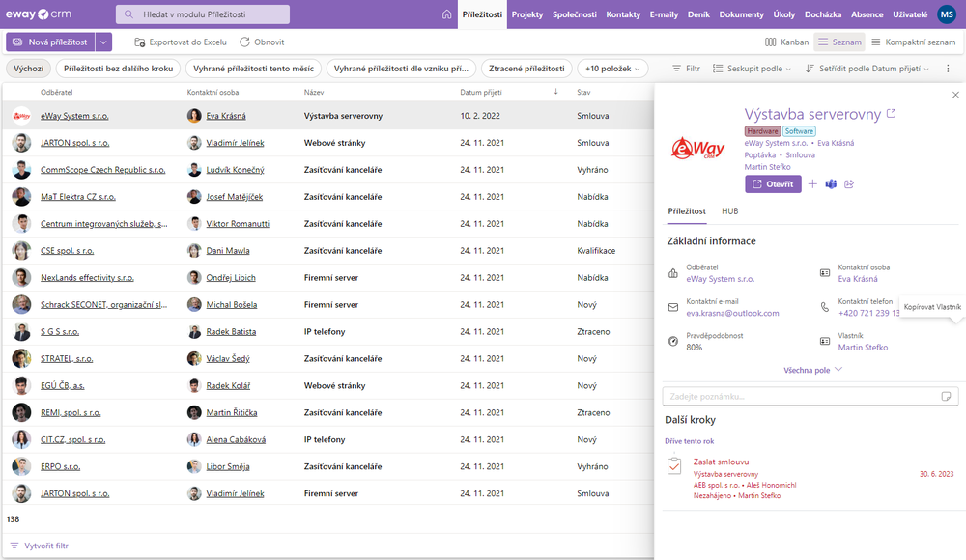Image resolution: width=966 pixels, height=560 pixels.
Task: Expand the Nová příležitost dropdown arrow
Action: click(103, 42)
